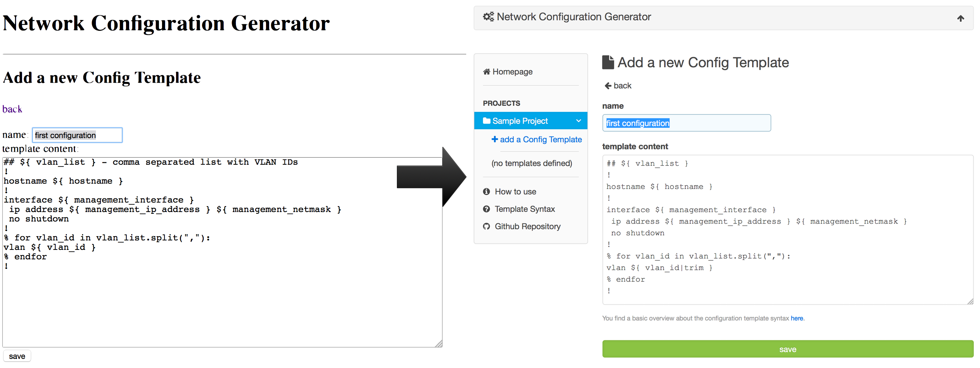The height and width of the screenshot is (368, 980).
Task: Click the plus icon beside add a Config Template
Action: pos(495,139)
